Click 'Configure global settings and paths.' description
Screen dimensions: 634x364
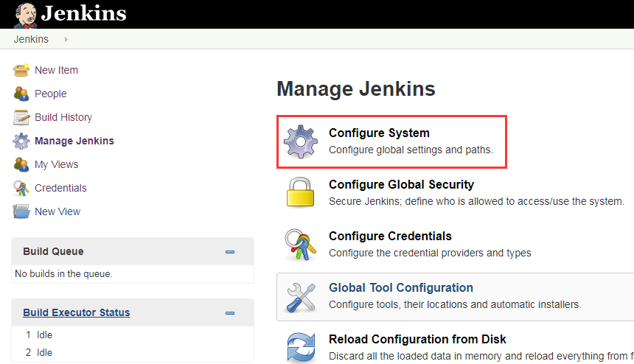[x=411, y=150]
